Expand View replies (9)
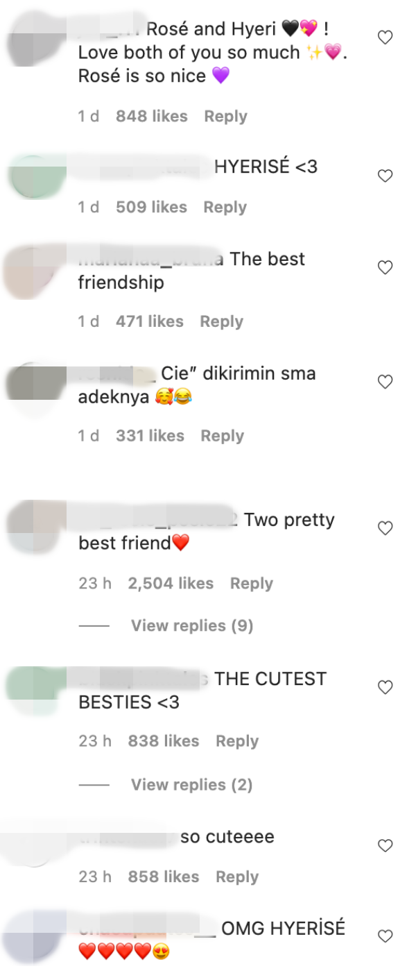Viewport: 416px width, 980px height. coord(192,626)
